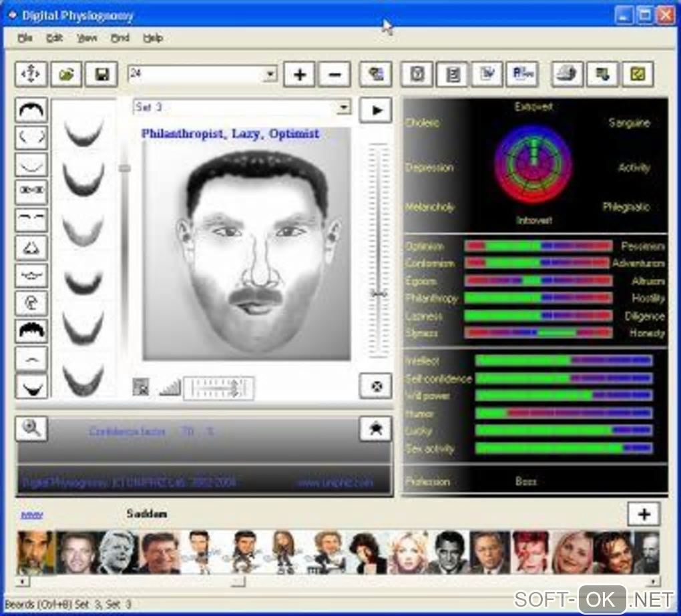The image size is (681, 616).
Task: Click the green arrow icon beside the printer
Action: click(x=602, y=74)
